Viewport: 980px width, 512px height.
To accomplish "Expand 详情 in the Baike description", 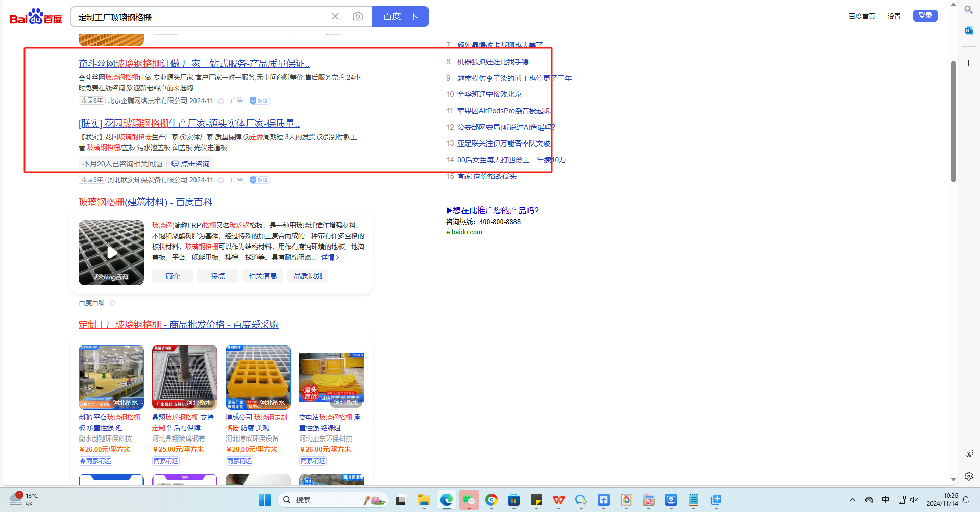I will tap(330, 257).
